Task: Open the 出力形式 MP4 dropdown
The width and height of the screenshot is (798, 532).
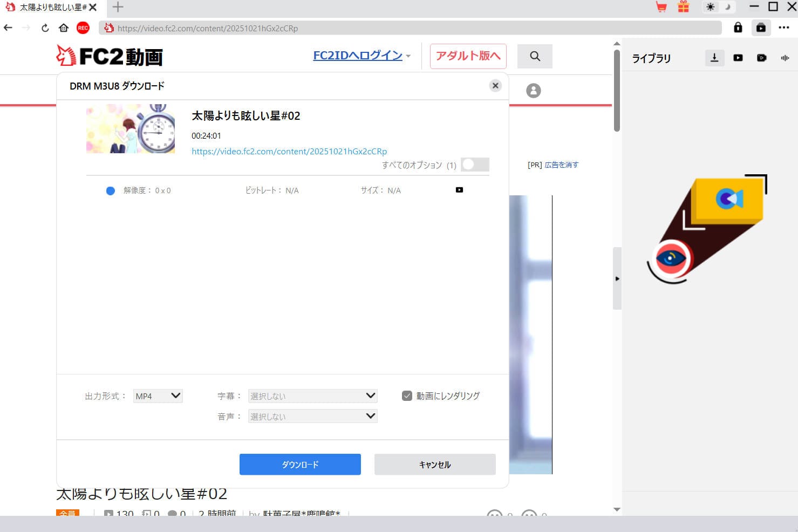Action: point(158,396)
